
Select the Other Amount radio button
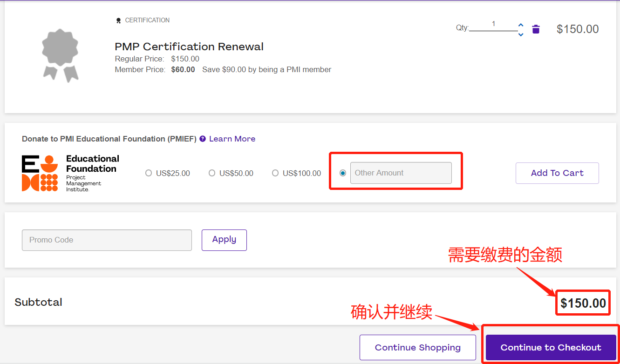click(343, 173)
